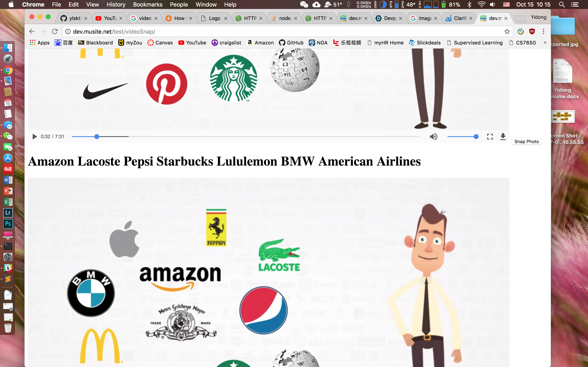
Task: Reload the current page
Action: (x=55, y=32)
